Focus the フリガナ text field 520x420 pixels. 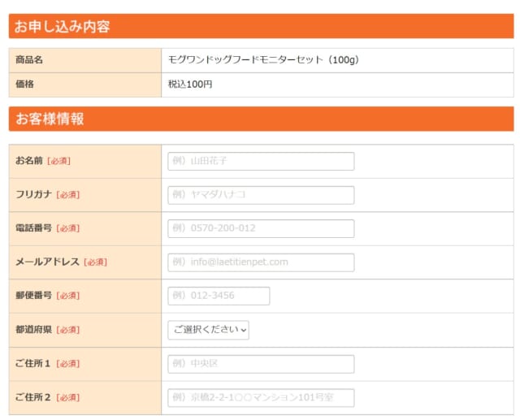(x=261, y=195)
